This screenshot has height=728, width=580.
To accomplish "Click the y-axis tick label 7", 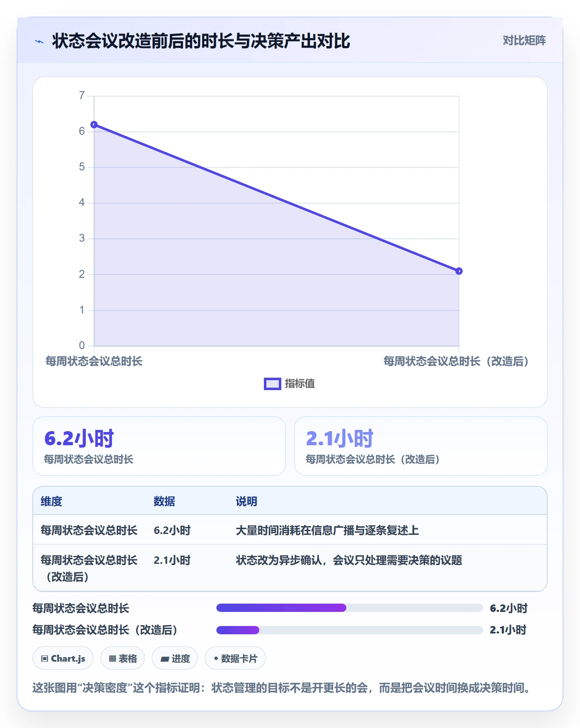I will (82, 96).
